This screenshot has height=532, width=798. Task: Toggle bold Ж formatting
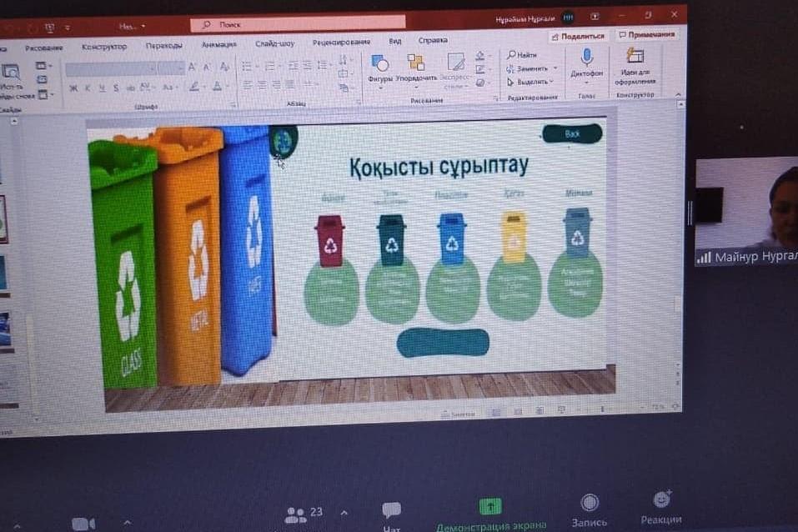pos(74,88)
